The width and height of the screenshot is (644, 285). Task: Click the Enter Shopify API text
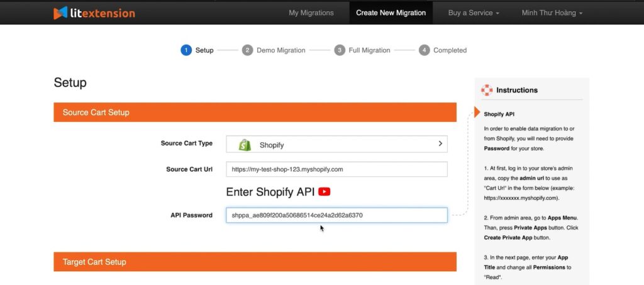click(x=270, y=192)
